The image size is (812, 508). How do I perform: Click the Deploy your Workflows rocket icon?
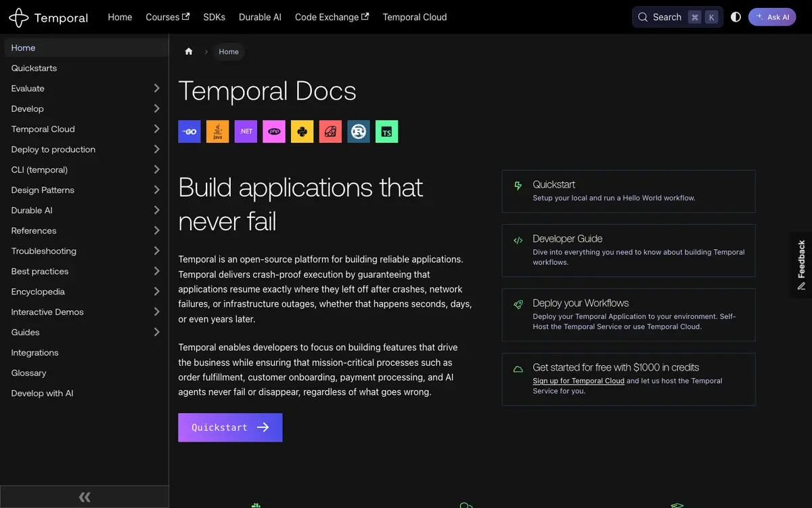(518, 304)
